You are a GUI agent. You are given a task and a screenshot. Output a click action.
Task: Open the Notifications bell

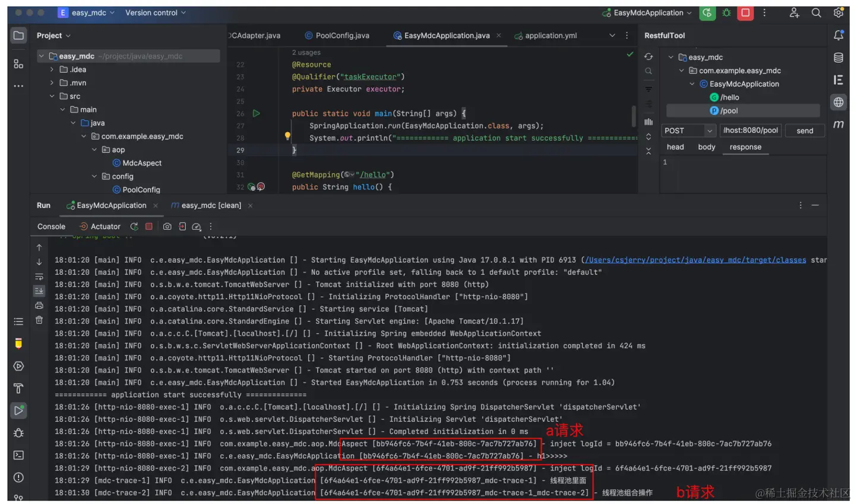click(838, 36)
